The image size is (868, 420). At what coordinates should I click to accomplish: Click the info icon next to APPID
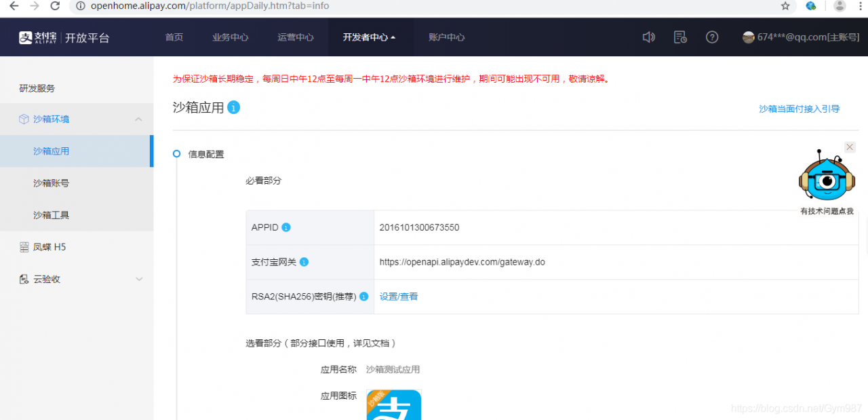coord(286,227)
